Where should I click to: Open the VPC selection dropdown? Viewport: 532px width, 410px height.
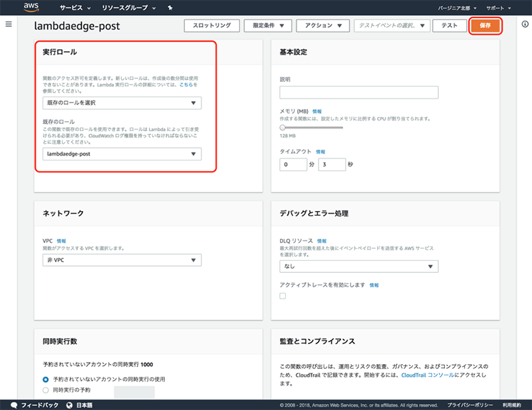tap(122, 260)
